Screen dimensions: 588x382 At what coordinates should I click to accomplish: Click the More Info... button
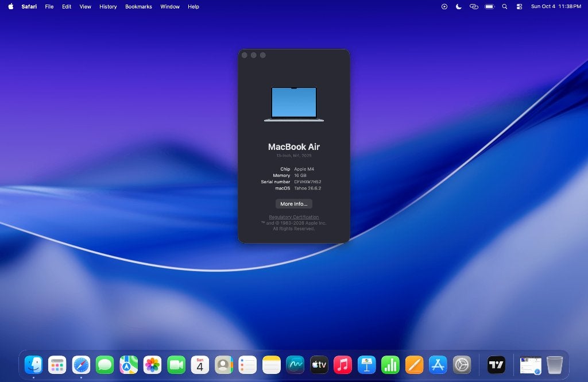click(294, 204)
